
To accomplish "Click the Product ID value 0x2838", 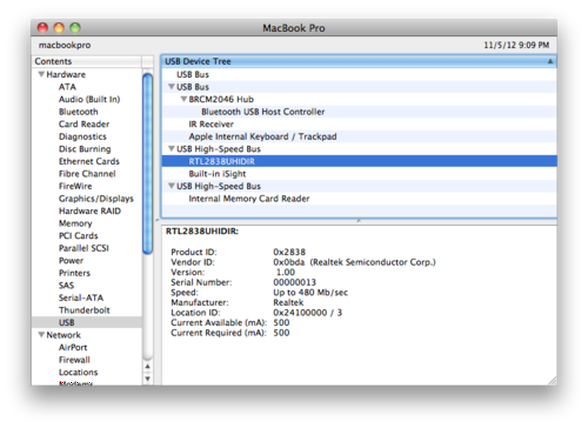I will 289,252.
